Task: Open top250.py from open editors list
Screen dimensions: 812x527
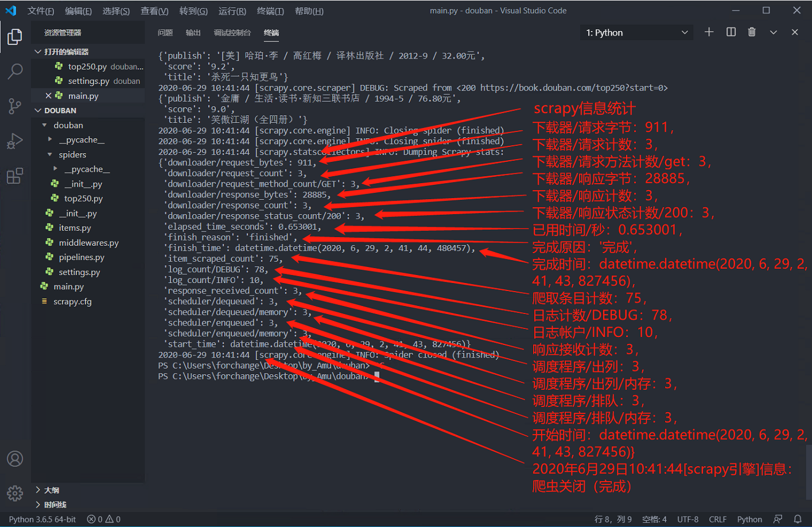Action: point(88,67)
